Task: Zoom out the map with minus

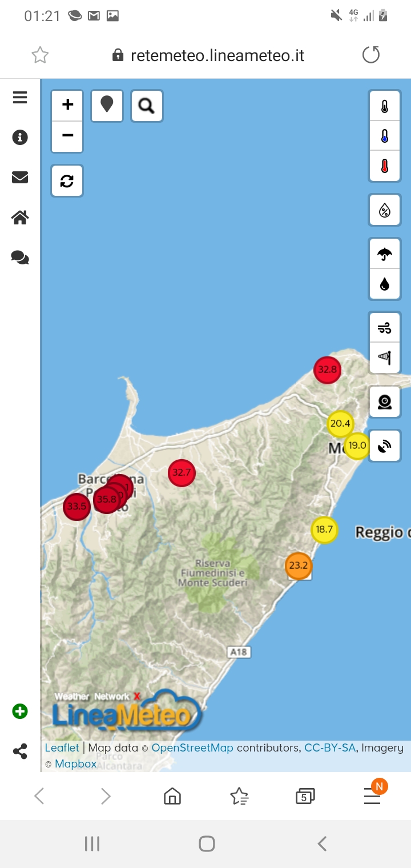Action: pos(67,136)
